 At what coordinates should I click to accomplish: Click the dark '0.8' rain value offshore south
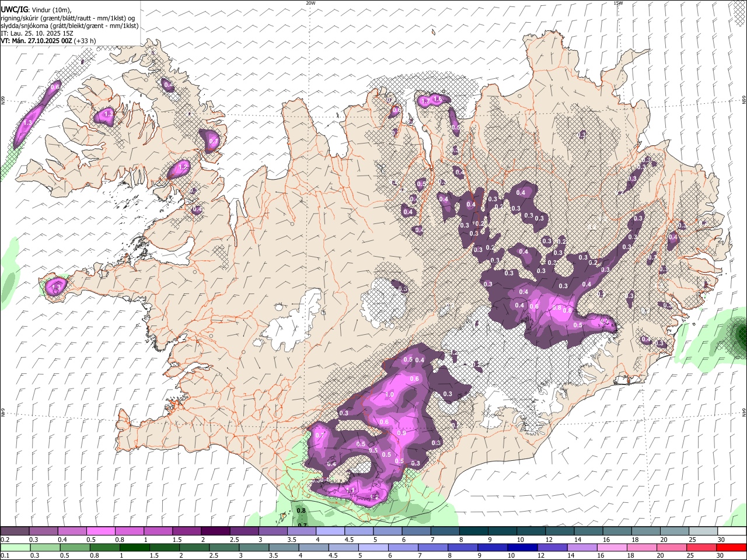click(x=302, y=510)
